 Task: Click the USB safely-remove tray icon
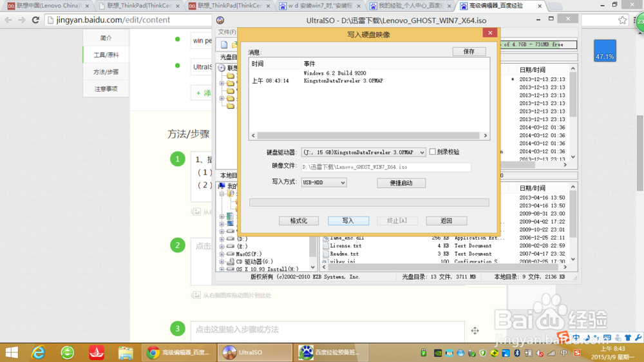coord(424,353)
